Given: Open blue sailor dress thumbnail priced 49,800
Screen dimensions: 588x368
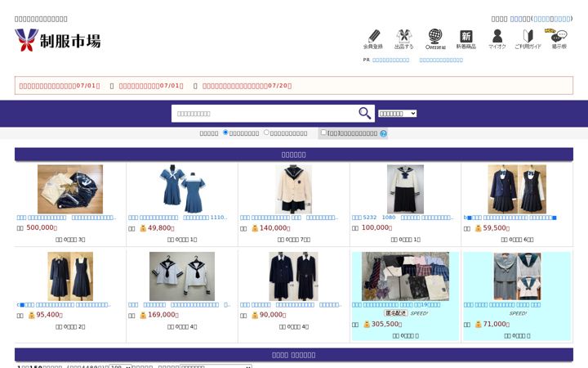Looking at the screenshot, I should pos(182,189).
